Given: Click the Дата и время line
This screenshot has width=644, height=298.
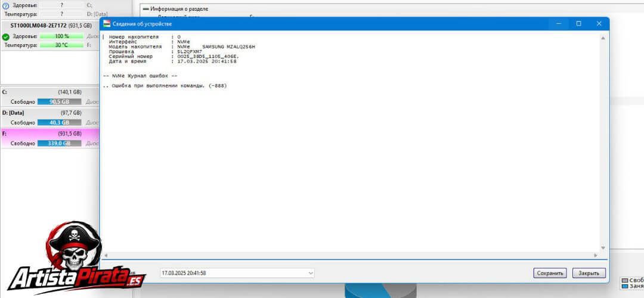Looking at the screenshot, I should coord(173,61).
